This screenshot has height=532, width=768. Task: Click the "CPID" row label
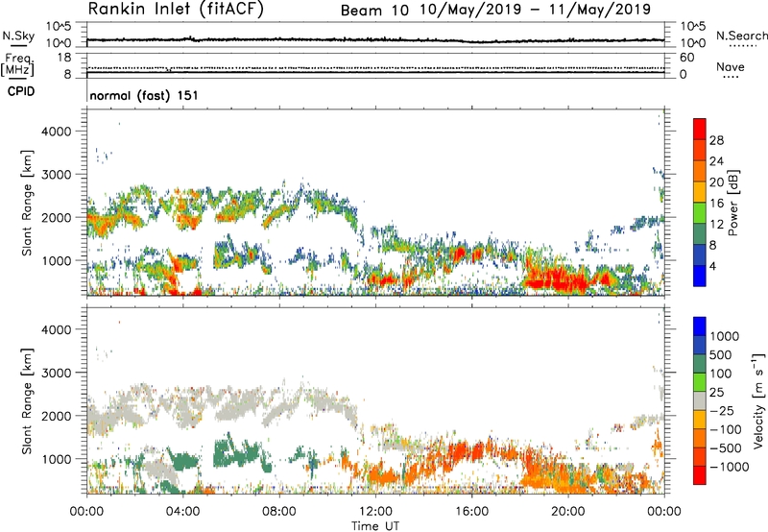tap(21, 91)
